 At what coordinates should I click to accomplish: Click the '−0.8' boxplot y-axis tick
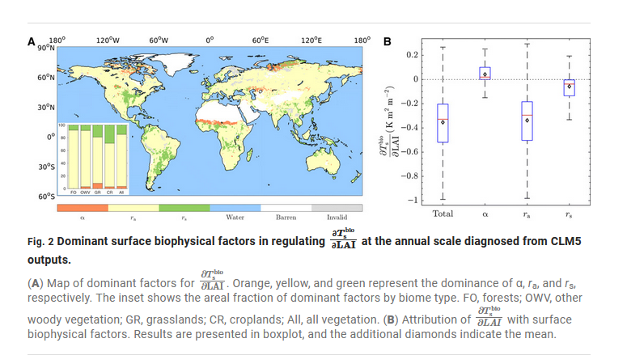(x=409, y=176)
